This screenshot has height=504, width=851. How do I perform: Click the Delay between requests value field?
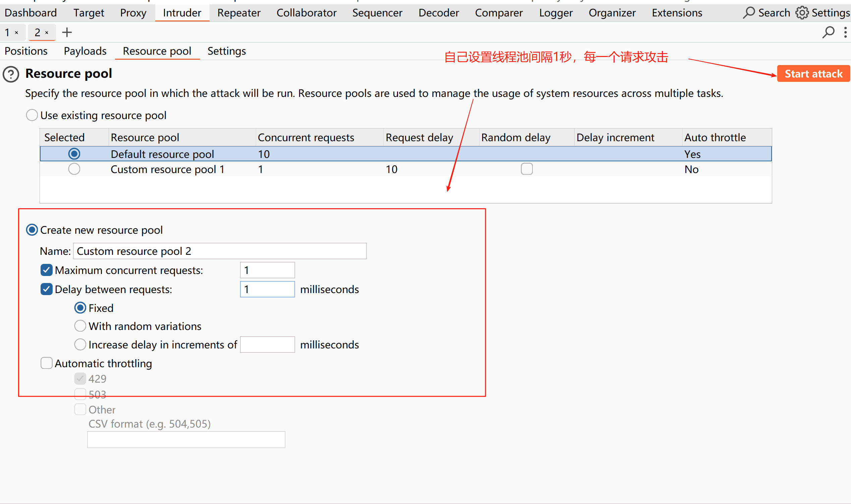click(x=267, y=289)
